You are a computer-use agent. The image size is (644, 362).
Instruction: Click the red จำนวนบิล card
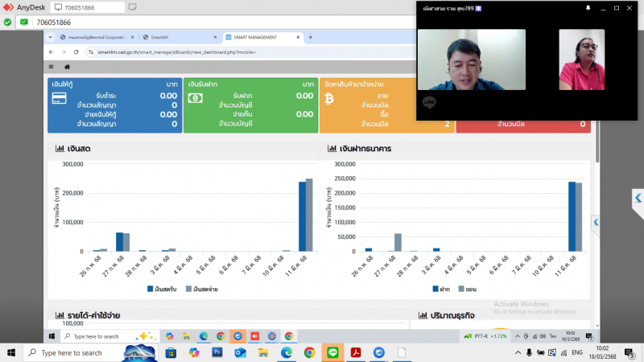(523, 126)
